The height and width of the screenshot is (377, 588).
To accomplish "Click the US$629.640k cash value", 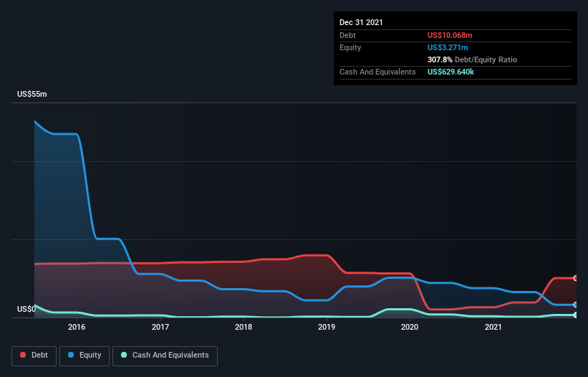I will click(x=450, y=72).
